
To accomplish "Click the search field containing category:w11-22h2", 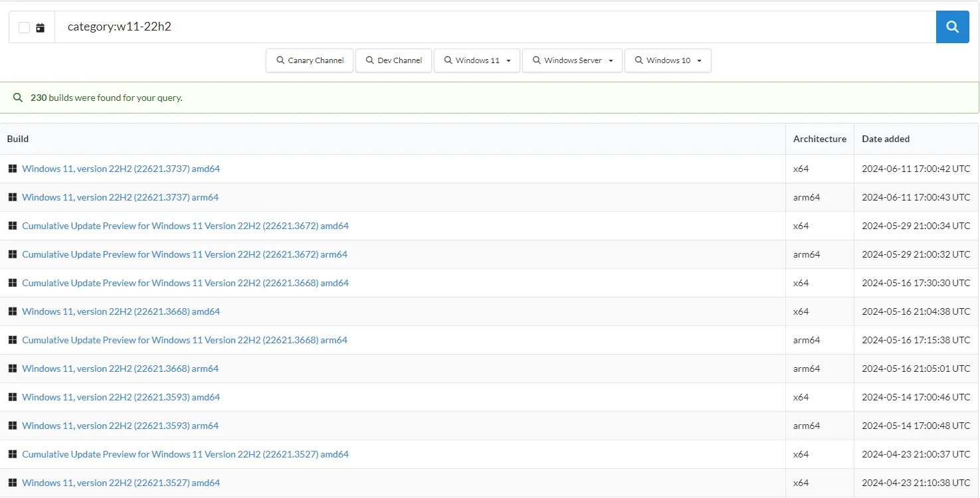I will 495,27.
